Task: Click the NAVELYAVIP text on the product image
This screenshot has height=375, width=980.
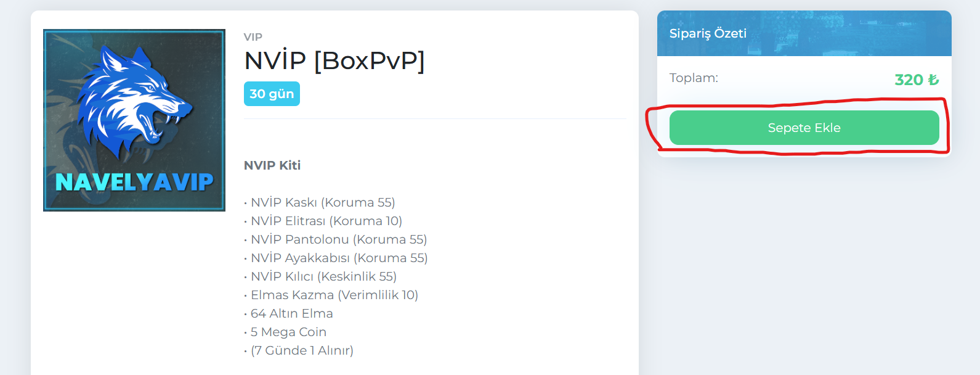Action: click(134, 182)
